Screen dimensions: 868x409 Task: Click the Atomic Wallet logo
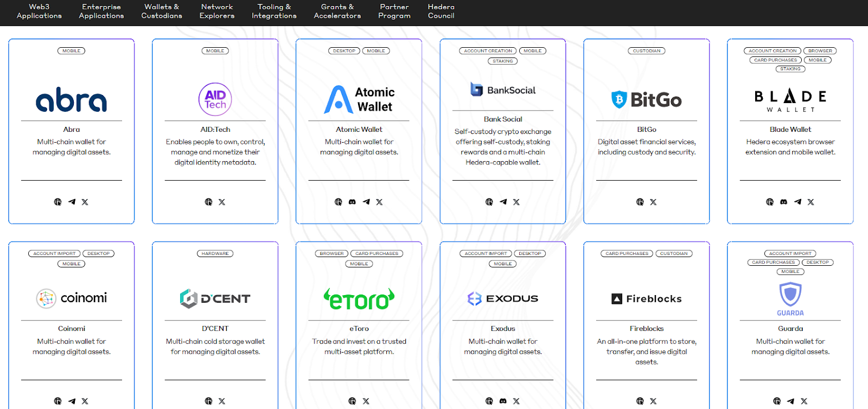(x=359, y=99)
